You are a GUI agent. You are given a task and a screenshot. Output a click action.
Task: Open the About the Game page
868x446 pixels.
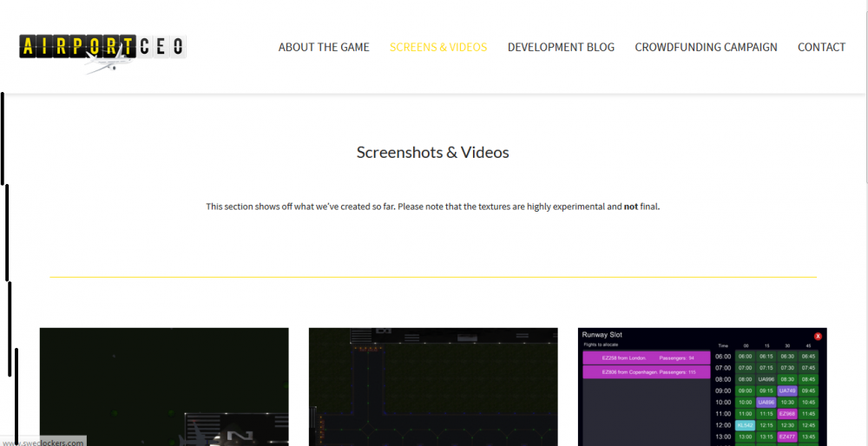tap(324, 47)
